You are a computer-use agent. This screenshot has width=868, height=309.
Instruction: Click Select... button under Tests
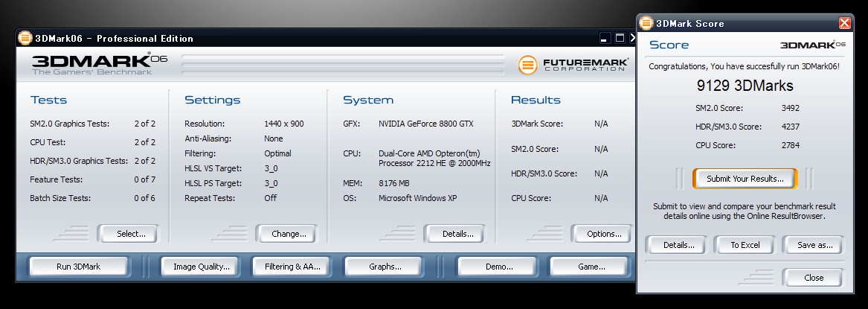tap(128, 234)
